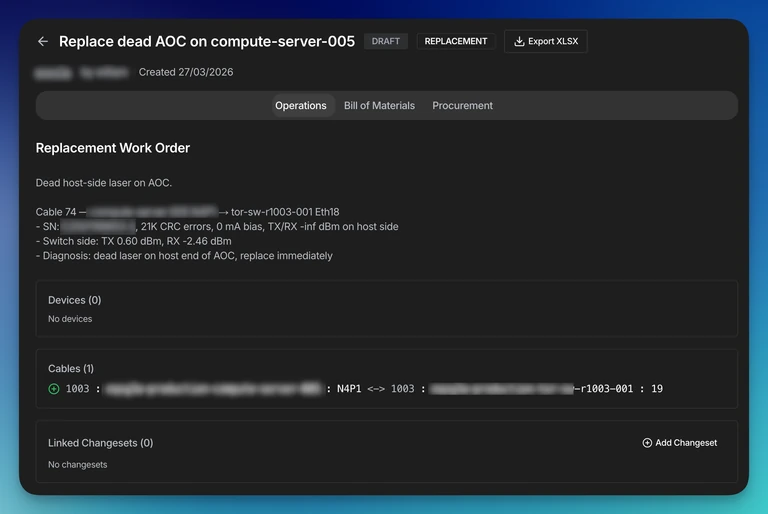
Task: Click the tor-sw-r1003-001 Eth18 cable line
Action: [x=188, y=212]
